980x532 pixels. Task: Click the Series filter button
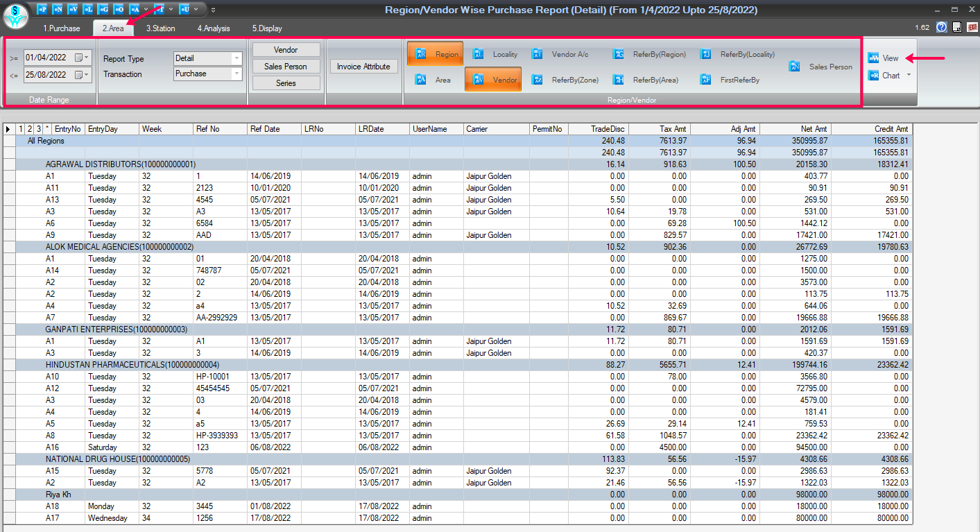(286, 83)
